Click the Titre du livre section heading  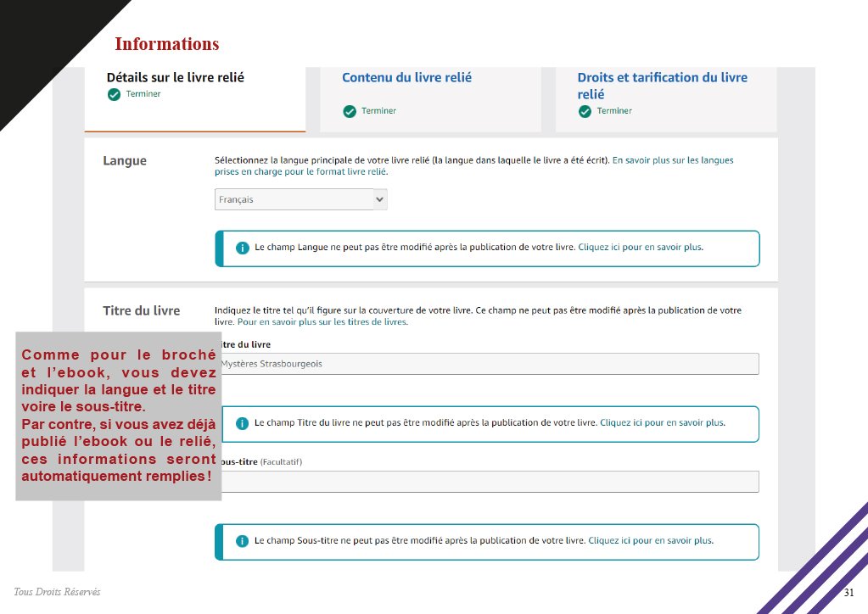(x=141, y=311)
